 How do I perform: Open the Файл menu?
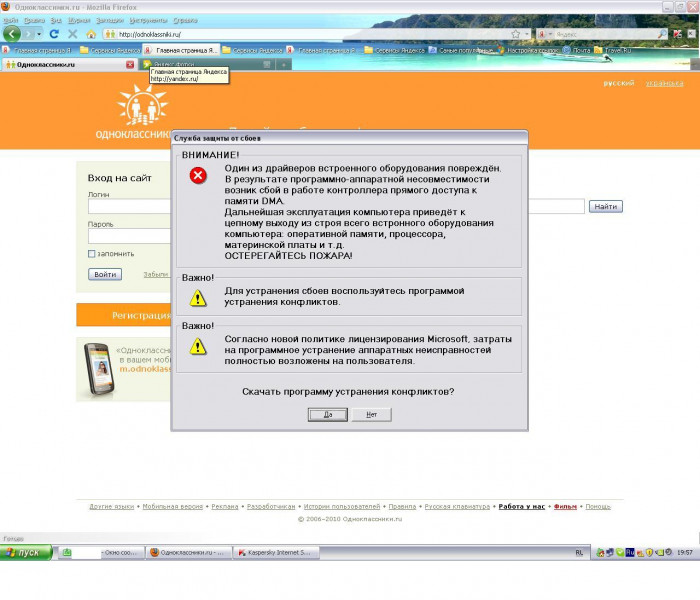tap(11, 21)
